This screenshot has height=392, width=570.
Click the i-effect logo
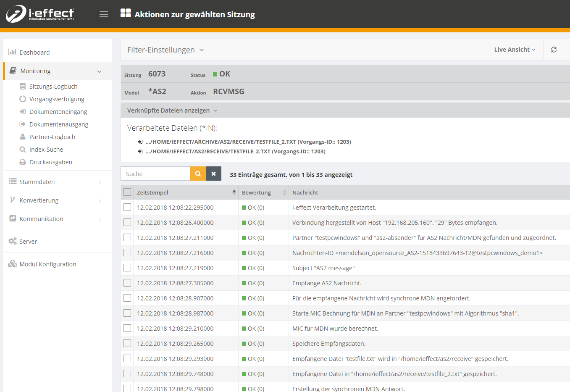click(40, 14)
